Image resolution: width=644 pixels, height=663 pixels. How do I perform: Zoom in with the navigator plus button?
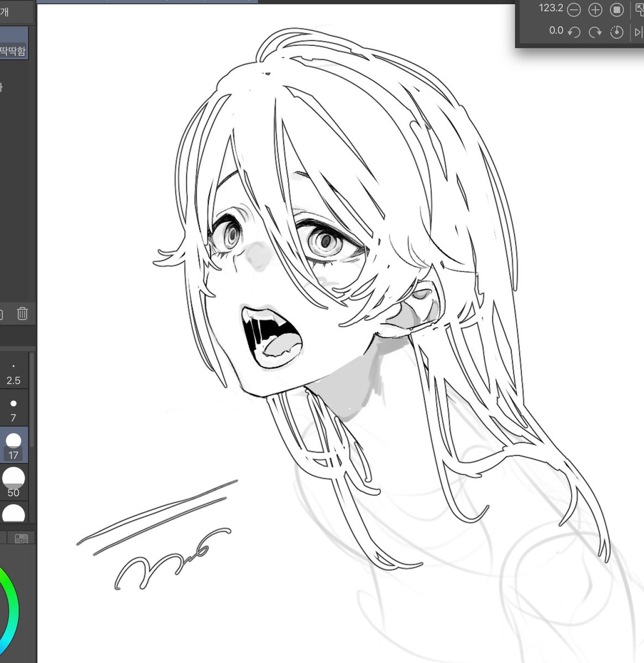(x=595, y=10)
